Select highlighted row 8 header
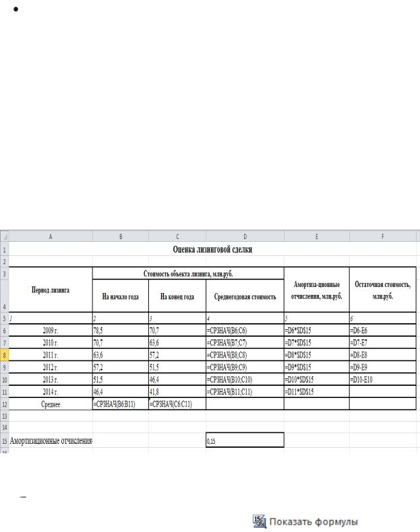The image size is (420, 532). pos(5,355)
